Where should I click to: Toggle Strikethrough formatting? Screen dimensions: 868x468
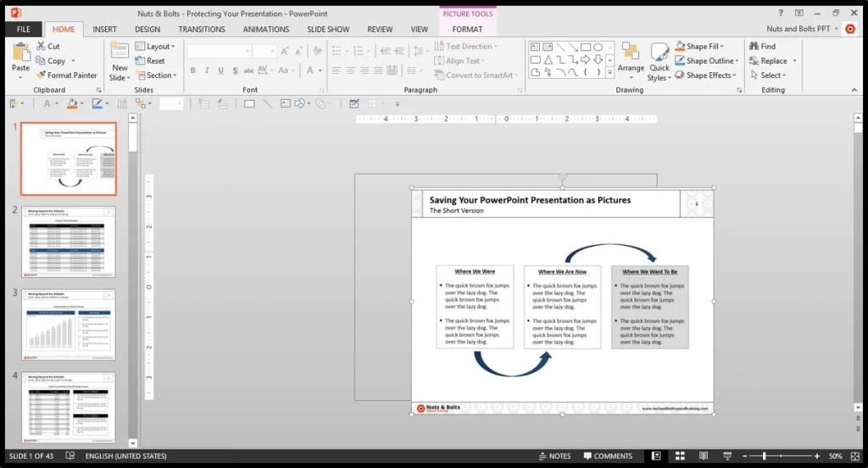[248, 70]
